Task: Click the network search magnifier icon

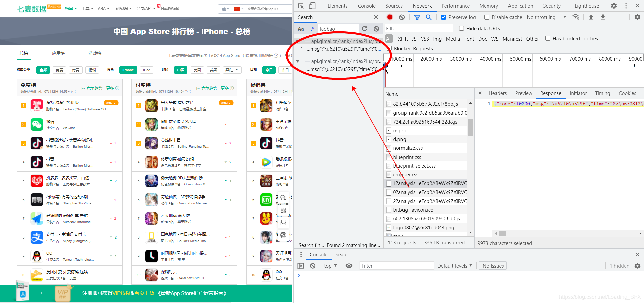Action: [429, 17]
